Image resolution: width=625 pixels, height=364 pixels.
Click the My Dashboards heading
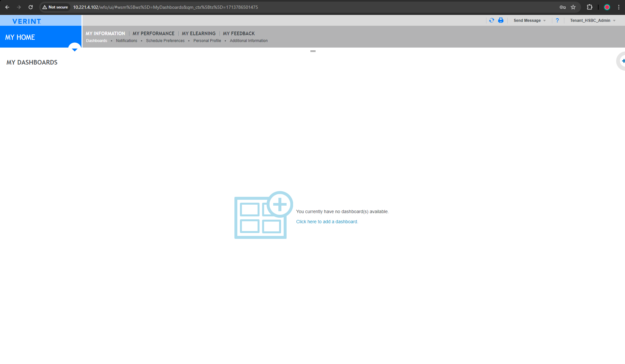click(32, 62)
